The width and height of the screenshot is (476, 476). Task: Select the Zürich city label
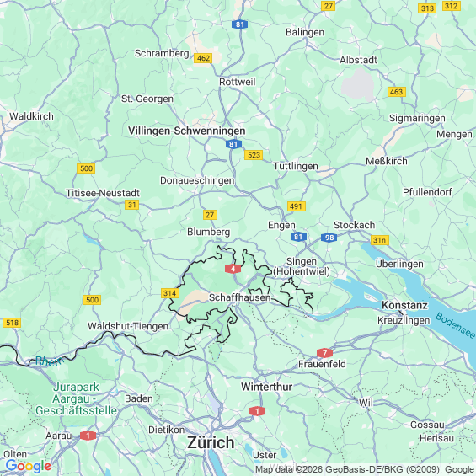[x=211, y=442]
